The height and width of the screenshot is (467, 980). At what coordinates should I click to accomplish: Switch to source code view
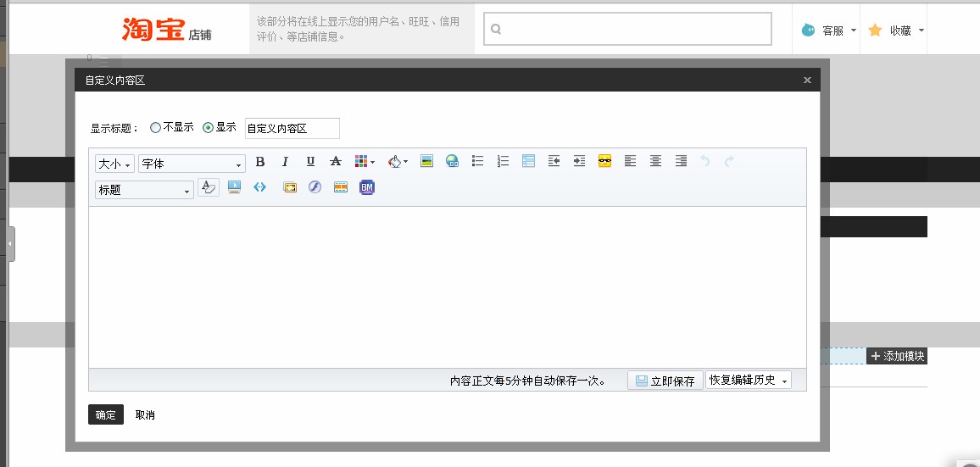260,187
